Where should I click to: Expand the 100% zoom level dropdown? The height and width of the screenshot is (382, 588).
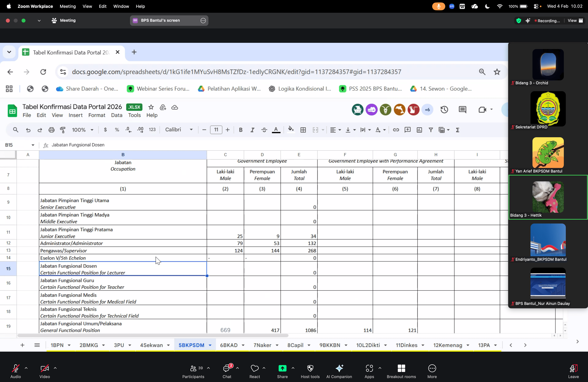tap(82, 130)
